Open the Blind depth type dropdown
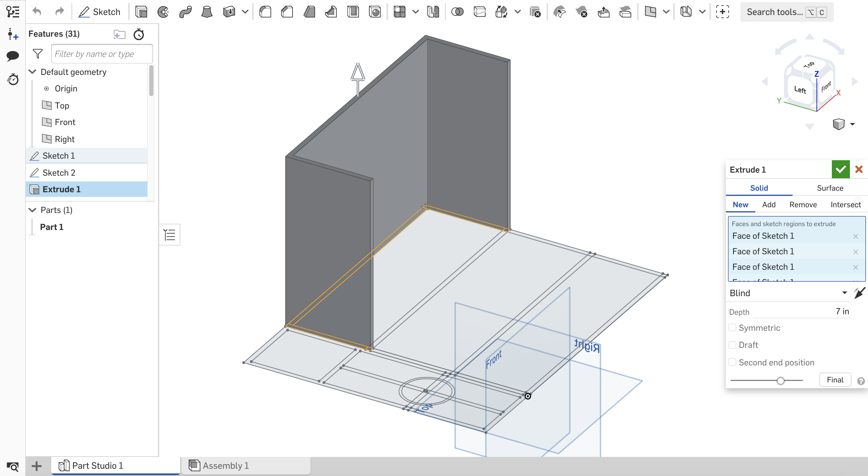Image resolution: width=868 pixels, height=476 pixels. (788, 293)
